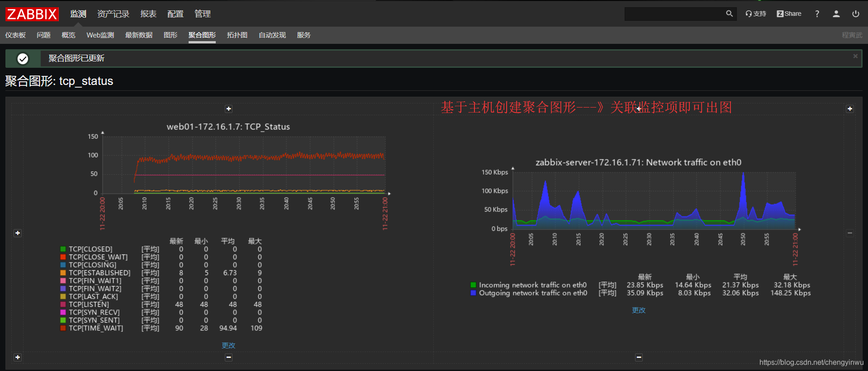Click the Outgoing network traffic blue swatch
This screenshot has height=371, width=868.
pos(473,293)
